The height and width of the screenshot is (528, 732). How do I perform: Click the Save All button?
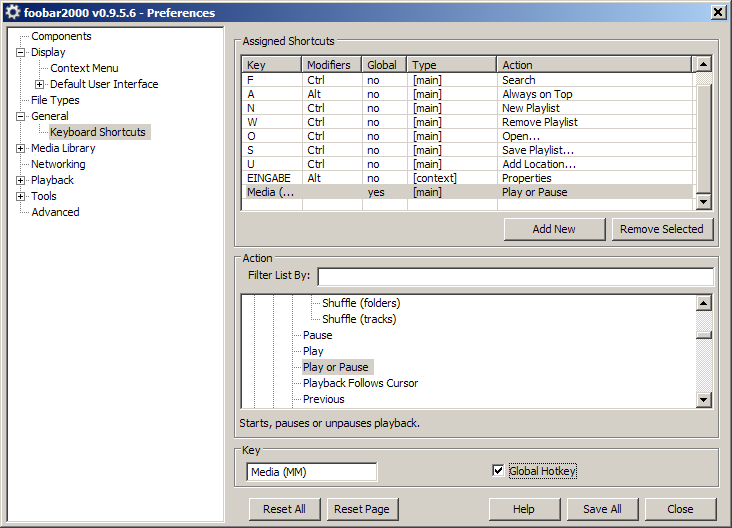pyautogui.click(x=602, y=509)
